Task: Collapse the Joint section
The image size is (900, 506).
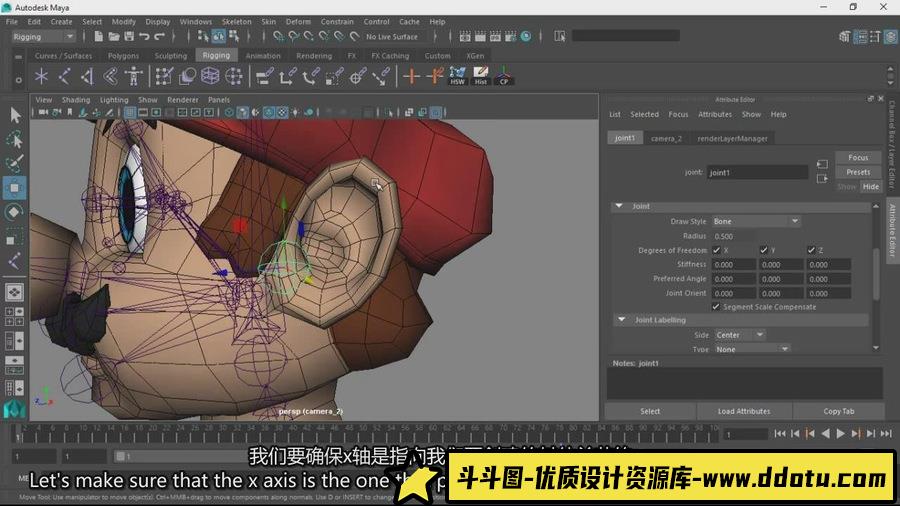Action: 619,206
